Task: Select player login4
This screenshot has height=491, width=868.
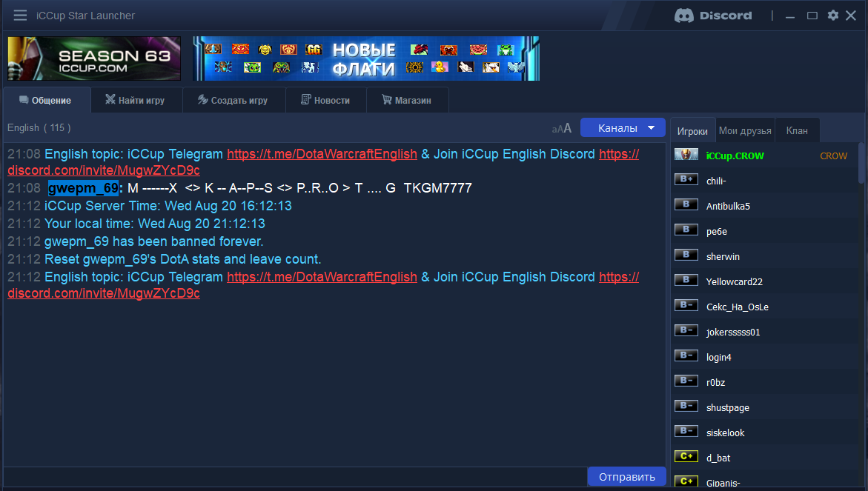Action: [x=766, y=357]
